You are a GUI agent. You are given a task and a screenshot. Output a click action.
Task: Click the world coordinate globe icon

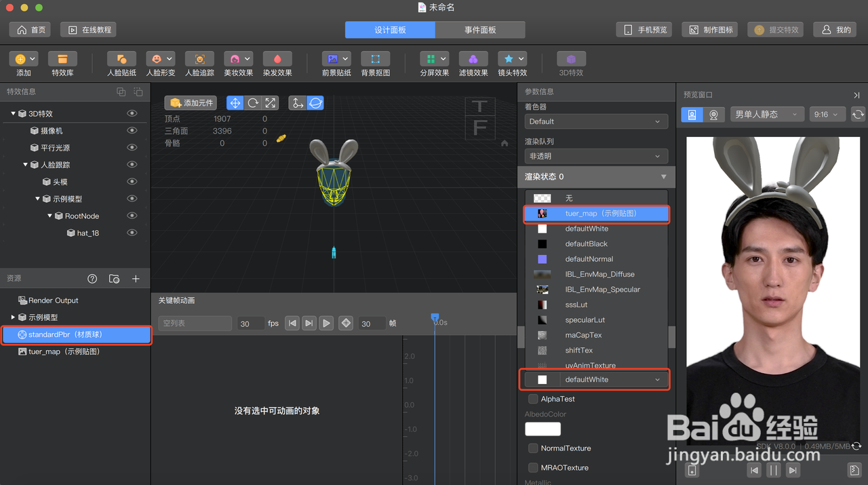(315, 103)
